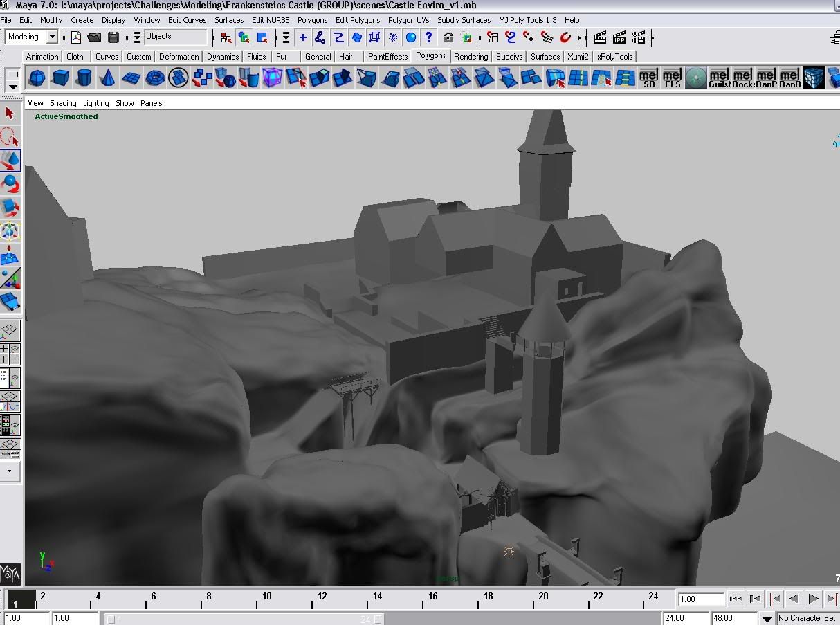Activate the Rotate tool in the toolbox
The image size is (840, 625).
tap(10, 184)
